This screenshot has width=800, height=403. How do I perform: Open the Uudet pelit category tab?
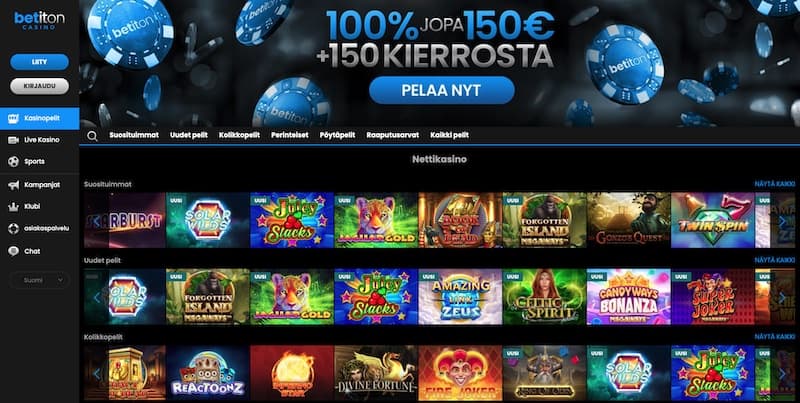coord(189,135)
